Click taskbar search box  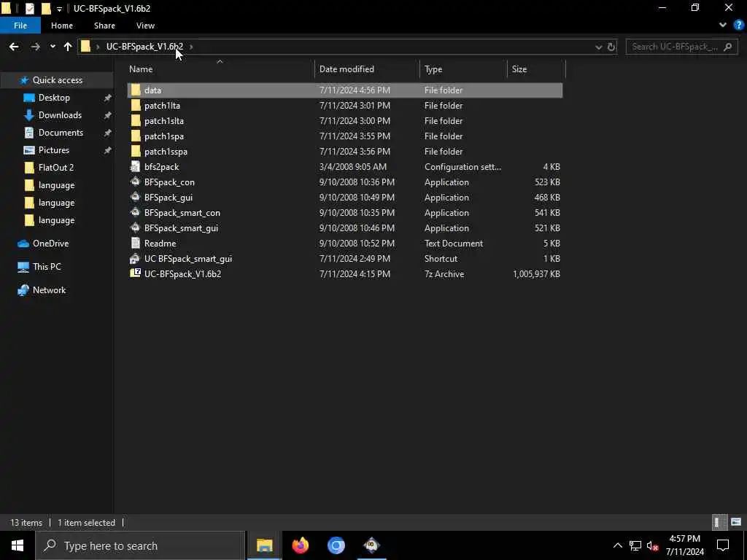click(140, 545)
